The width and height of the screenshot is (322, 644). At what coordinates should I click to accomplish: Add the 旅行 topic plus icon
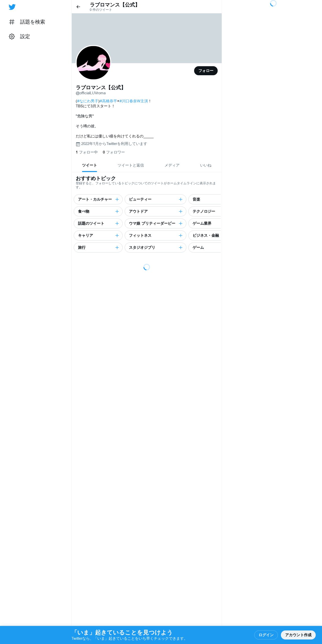[x=117, y=248]
